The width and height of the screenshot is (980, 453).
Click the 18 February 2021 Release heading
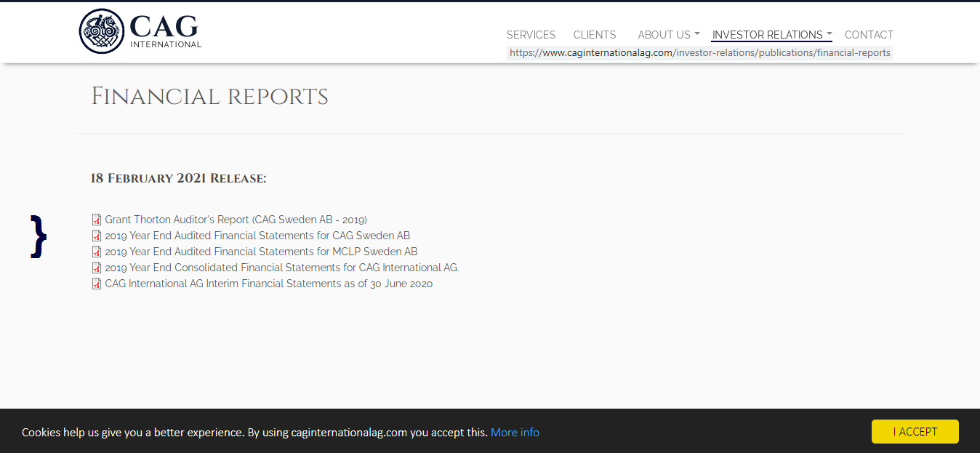(x=179, y=178)
